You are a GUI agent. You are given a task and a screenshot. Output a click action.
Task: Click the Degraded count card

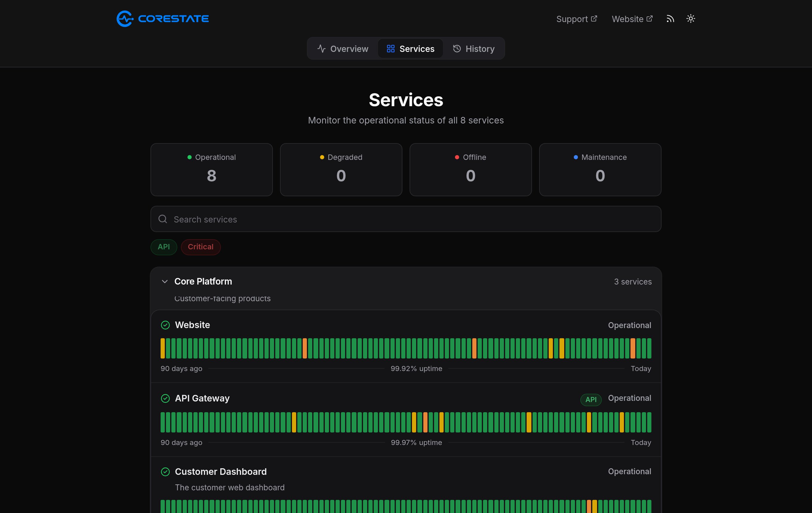click(x=341, y=170)
